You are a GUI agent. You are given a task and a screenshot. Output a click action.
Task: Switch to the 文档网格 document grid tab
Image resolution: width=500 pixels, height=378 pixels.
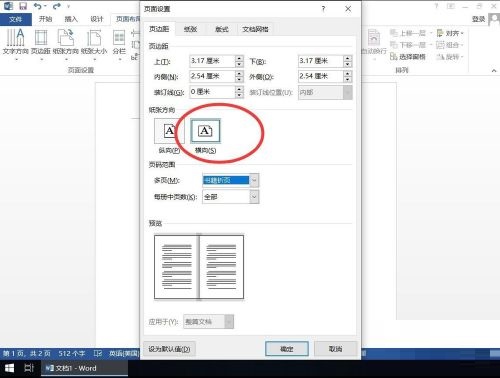coord(255,29)
